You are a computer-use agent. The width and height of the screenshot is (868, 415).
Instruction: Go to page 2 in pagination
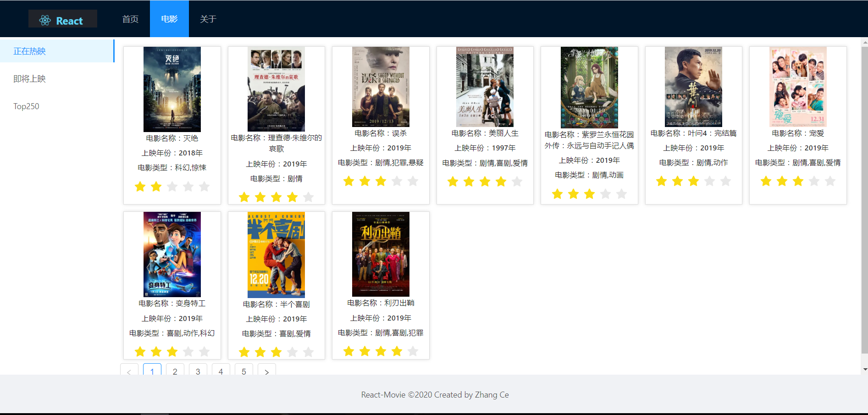pos(175,370)
